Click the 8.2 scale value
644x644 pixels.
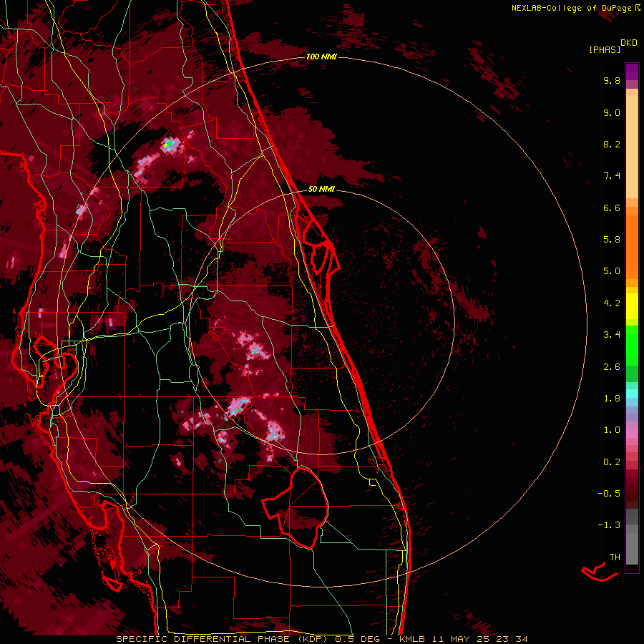[612, 144]
